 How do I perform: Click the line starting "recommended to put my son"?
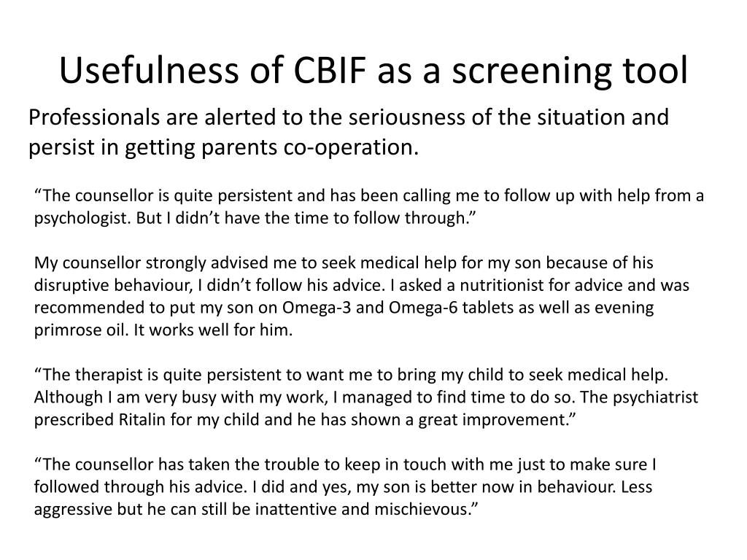(344, 307)
